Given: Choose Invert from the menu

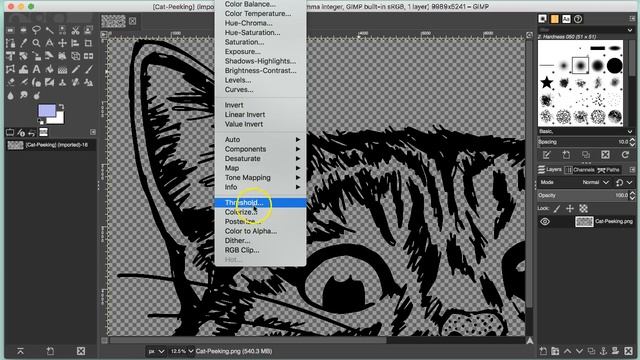Looking at the screenshot, I should coord(260,105).
